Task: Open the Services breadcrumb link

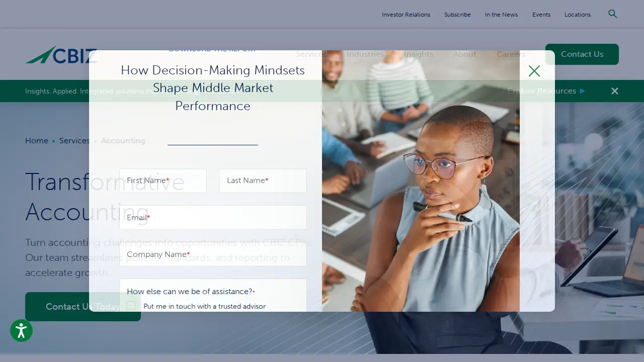Action: click(x=74, y=141)
